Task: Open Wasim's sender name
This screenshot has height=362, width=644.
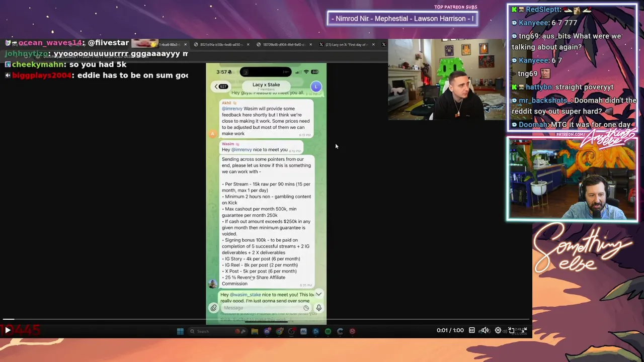Action: coord(228,144)
